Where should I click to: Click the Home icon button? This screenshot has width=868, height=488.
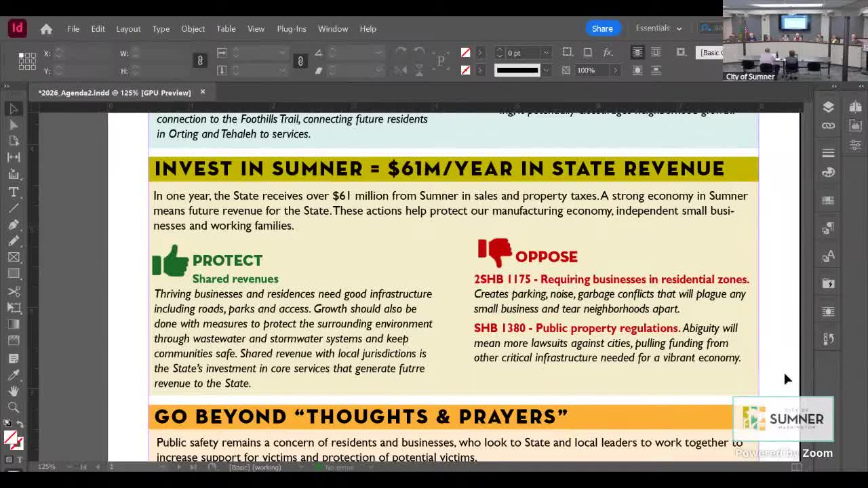tap(45, 28)
